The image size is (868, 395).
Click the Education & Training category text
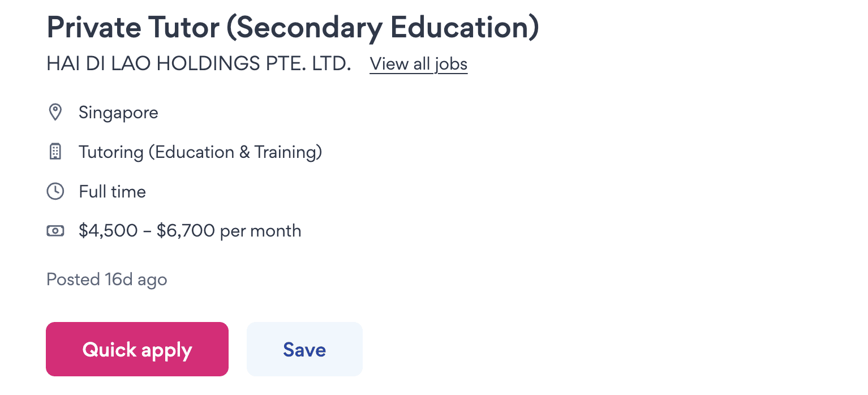click(x=238, y=152)
